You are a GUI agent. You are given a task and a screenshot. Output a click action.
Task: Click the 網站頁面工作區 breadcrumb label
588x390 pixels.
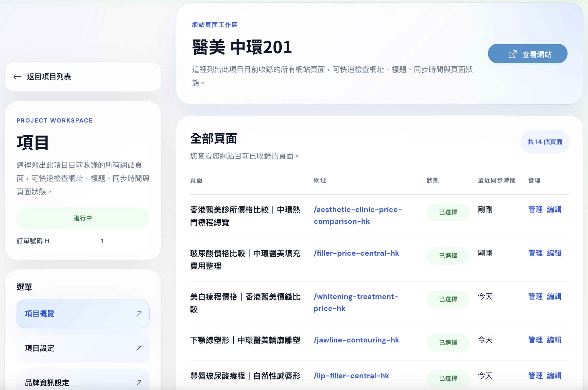215,25
